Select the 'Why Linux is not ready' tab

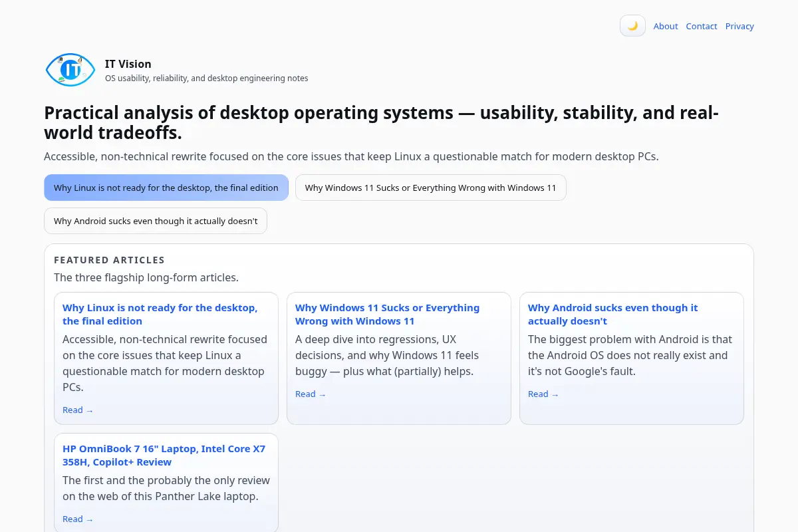(166, 188)
